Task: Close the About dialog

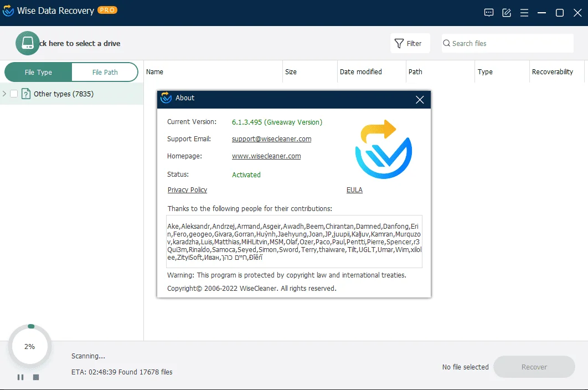Action: 420,100
